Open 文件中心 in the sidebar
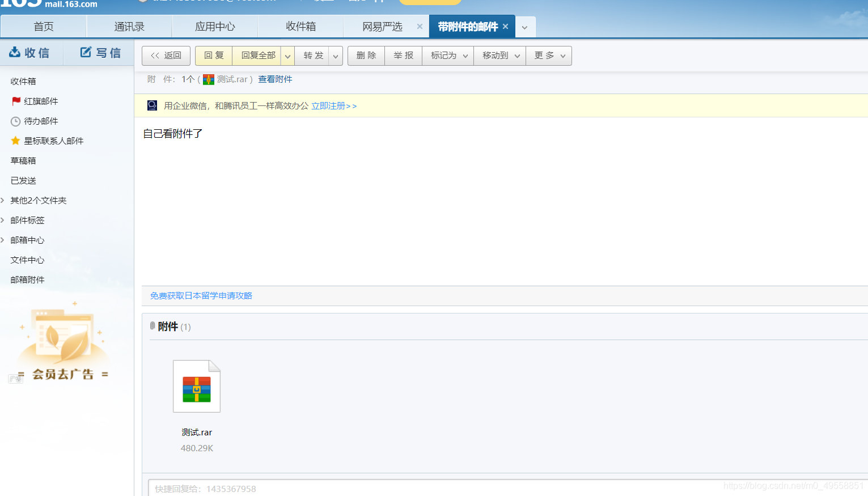This screenshot has height=496, width=868. [27, 260]
